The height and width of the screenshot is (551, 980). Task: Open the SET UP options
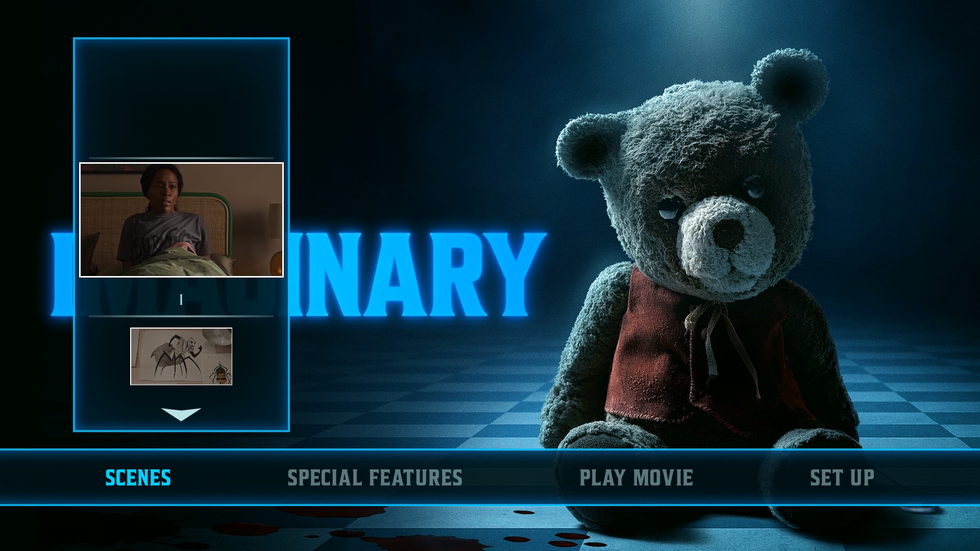pyautogui.click(x=842, y=478)
